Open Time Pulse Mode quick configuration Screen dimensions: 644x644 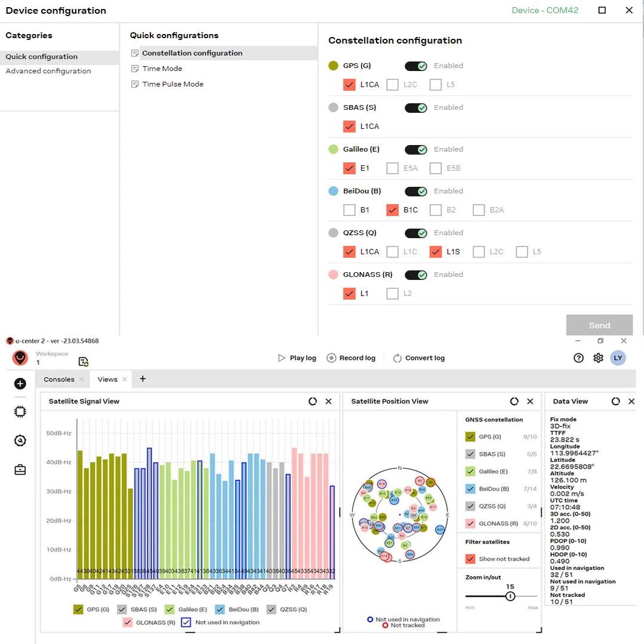pos(172,84)
